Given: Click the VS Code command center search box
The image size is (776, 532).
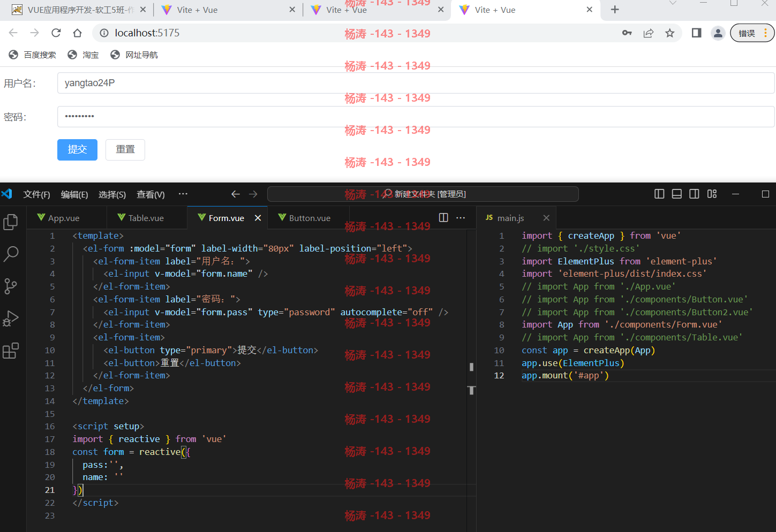Looking at the screenshot, I should pos(423,194).
